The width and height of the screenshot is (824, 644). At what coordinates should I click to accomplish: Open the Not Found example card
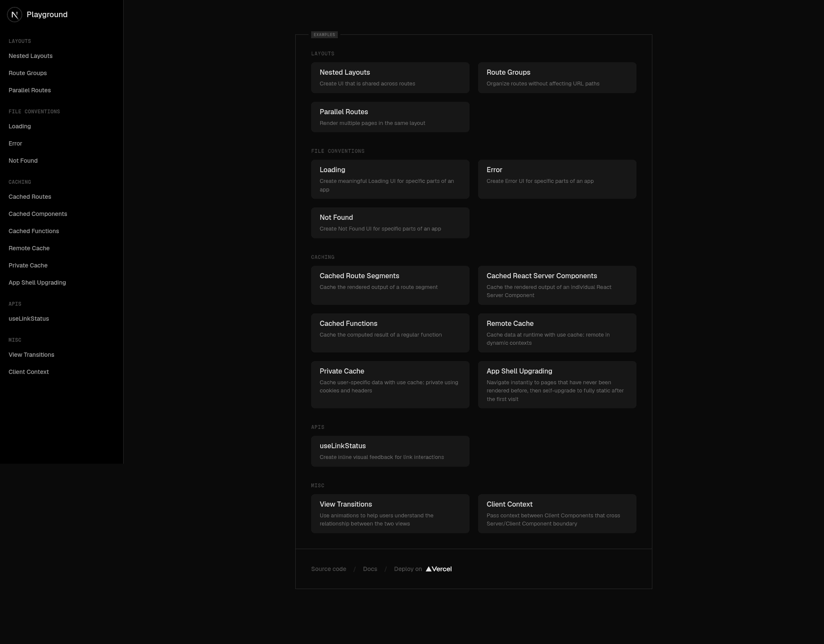pos(390,223)
